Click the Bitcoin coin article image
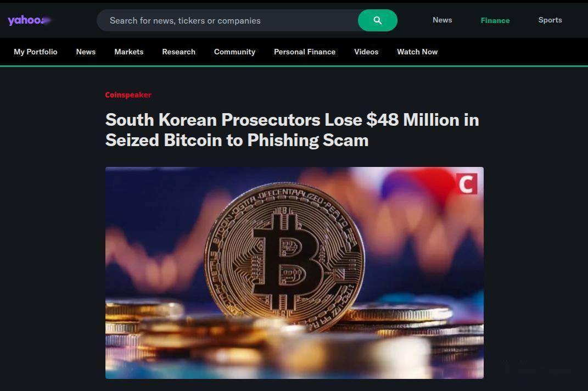 click(294, 273)
